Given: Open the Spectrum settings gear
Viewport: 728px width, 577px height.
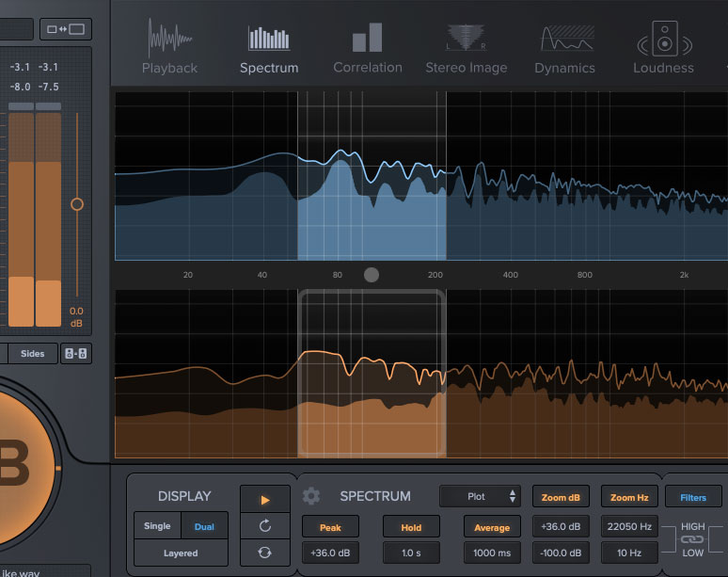Looking at the screenshot, I should (311, 496).
